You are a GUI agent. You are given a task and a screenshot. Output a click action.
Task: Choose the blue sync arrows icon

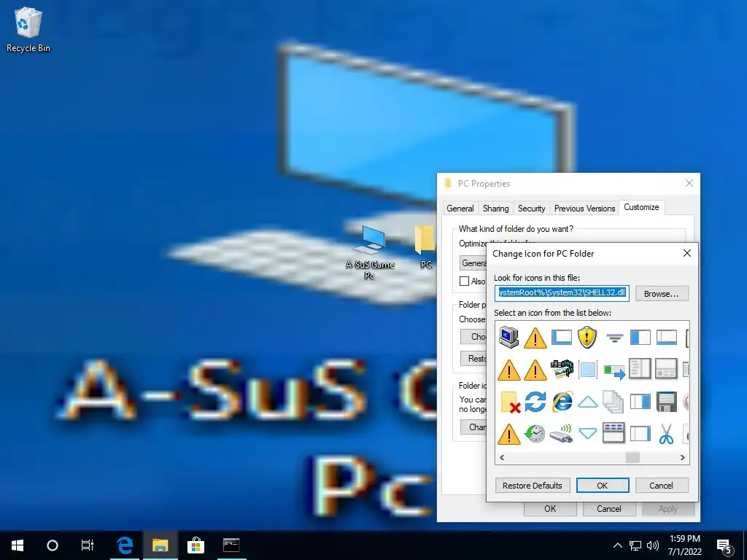pyautogui.click(x=535, y=402)
